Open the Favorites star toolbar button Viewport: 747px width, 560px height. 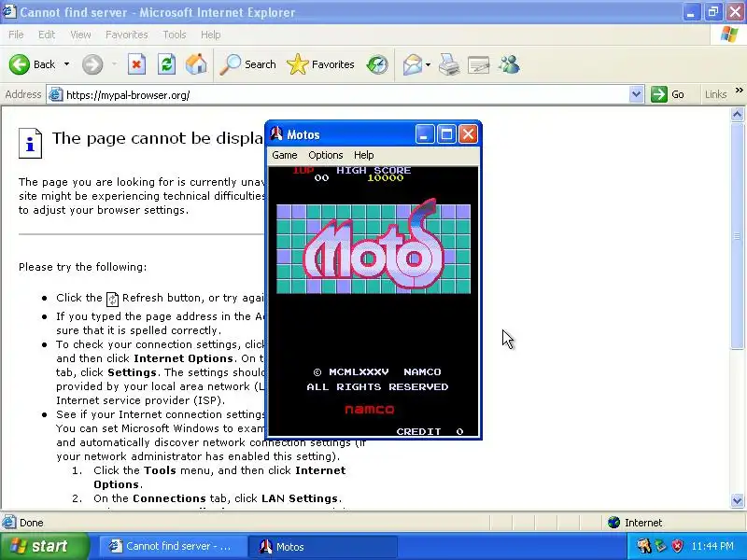[320, 64]
